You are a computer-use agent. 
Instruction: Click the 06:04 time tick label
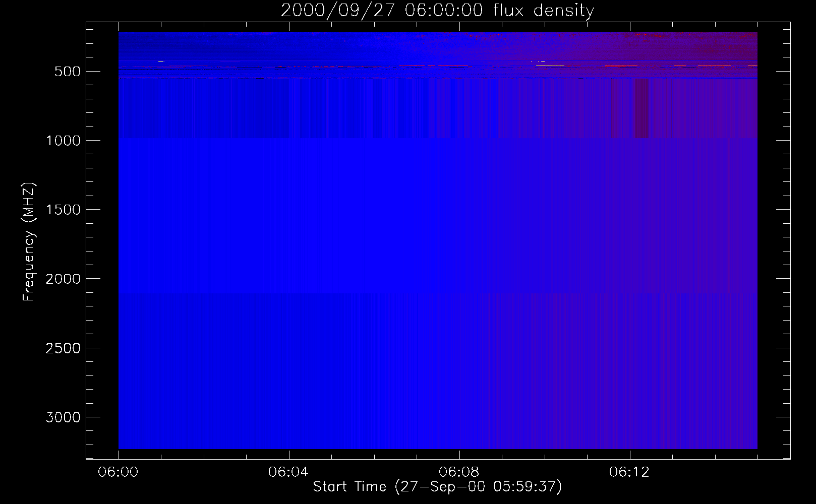click(x=288, y=472)
